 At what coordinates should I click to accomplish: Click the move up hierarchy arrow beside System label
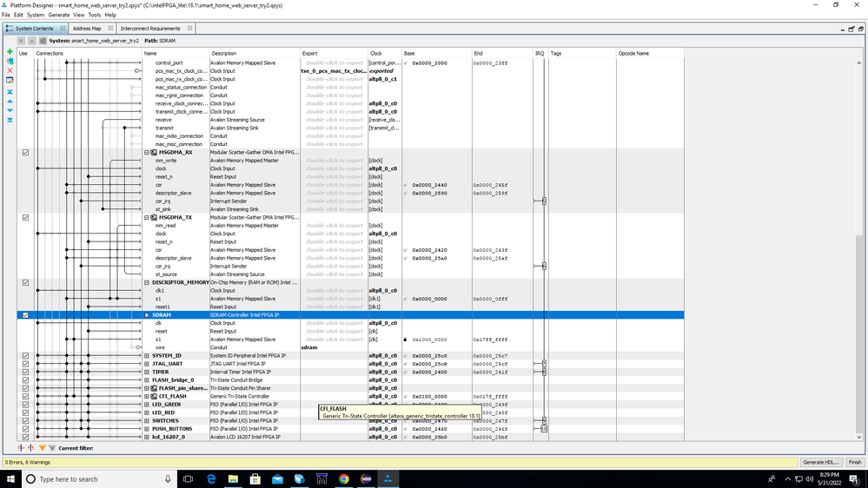[31, 41]
